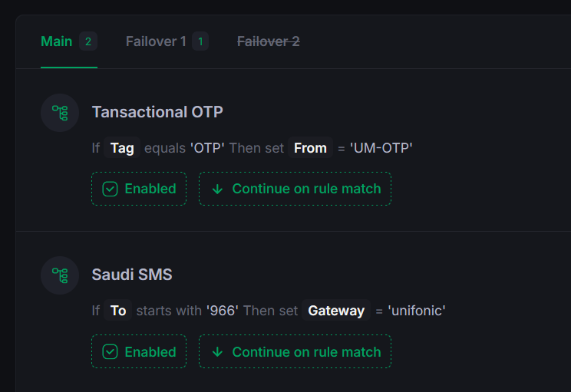This screenshot has width=571, height=392.
Task: Click the From field chip in OTP rule
Action: [x=310, y=148]
